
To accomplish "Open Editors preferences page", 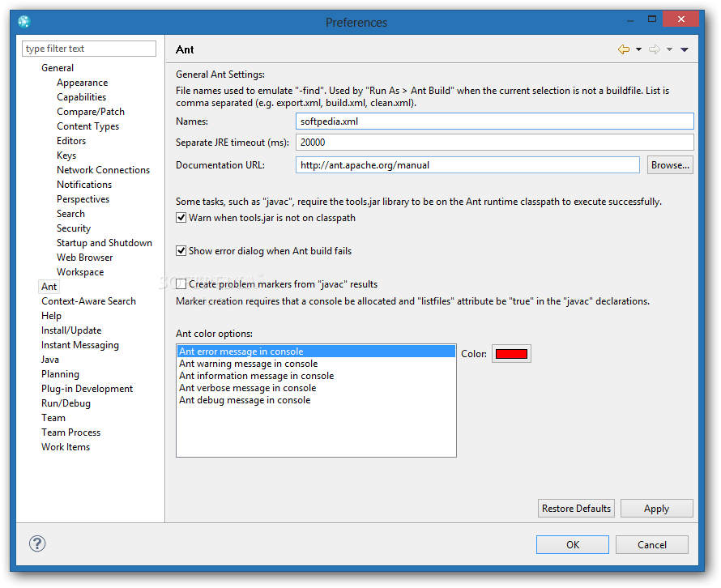I will 71,141.
